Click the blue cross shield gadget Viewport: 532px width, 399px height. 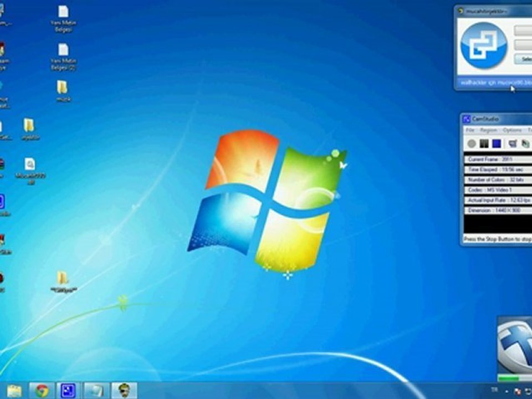click(x=515, y=346)
